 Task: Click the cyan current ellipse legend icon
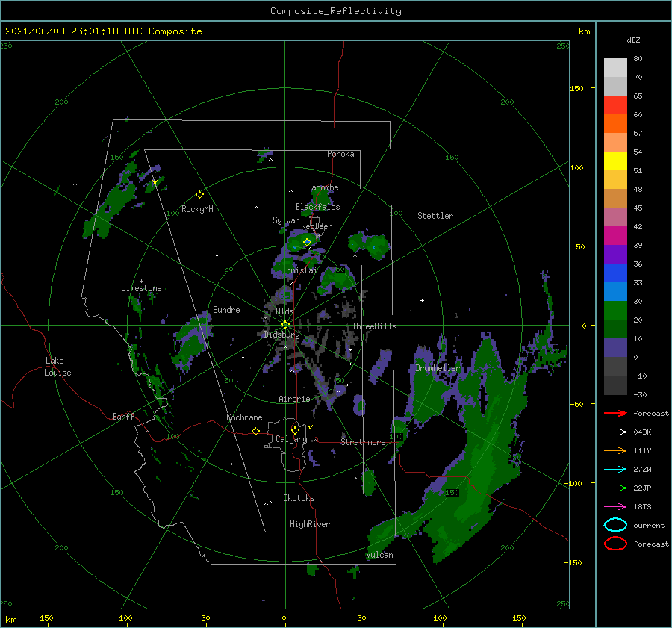[615, 525]
